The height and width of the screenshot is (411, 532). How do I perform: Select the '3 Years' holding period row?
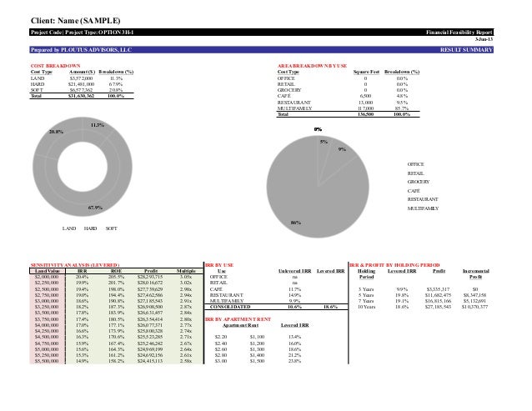point(366,289)
